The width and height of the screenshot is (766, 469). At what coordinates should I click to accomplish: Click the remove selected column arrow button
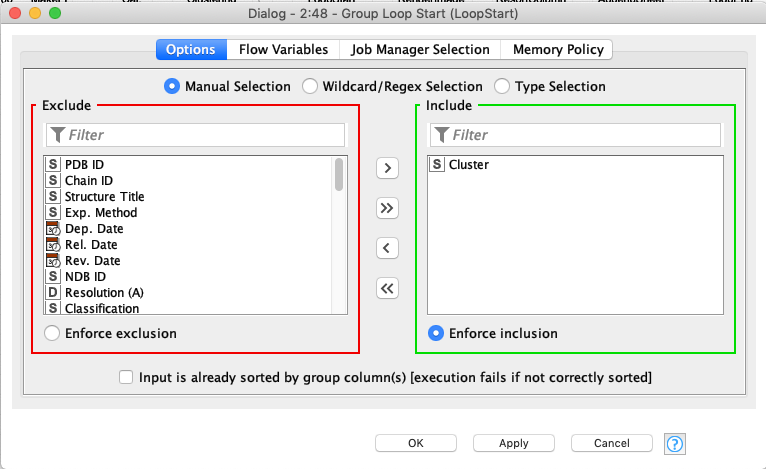[387, 248]
